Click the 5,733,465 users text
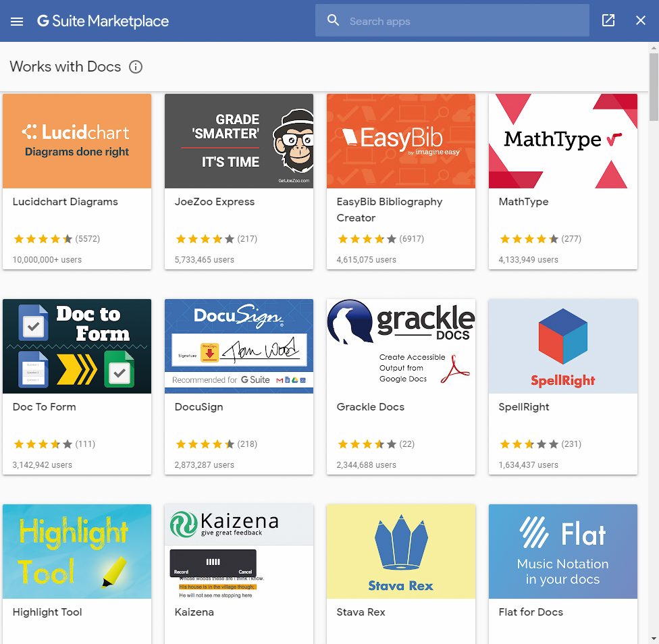Viewport: 659px width, 644px height. click(205, 260)
